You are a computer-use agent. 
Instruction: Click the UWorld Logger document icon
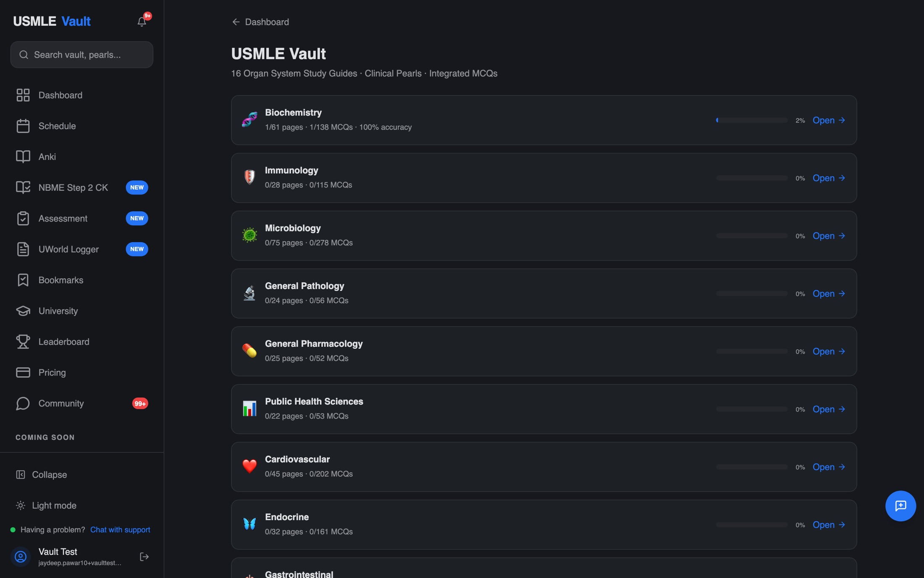23,249
